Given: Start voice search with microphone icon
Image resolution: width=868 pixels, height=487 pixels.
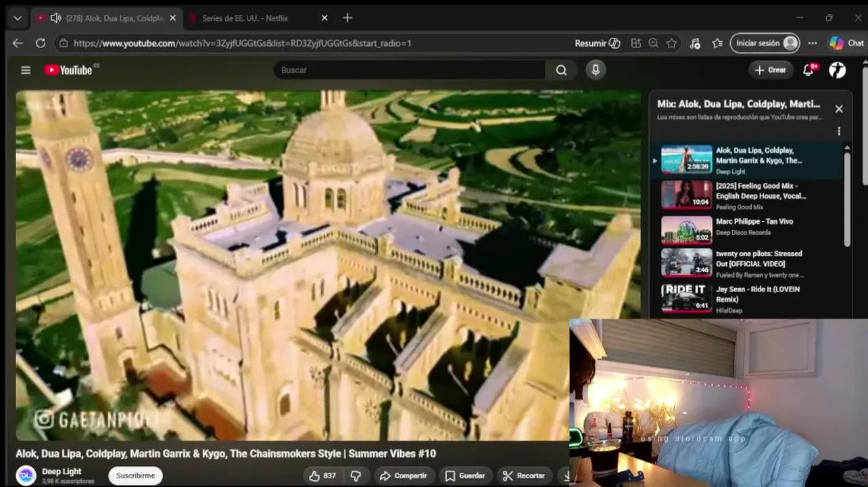Looking at the screenshot, I should (x=596, y=70).
